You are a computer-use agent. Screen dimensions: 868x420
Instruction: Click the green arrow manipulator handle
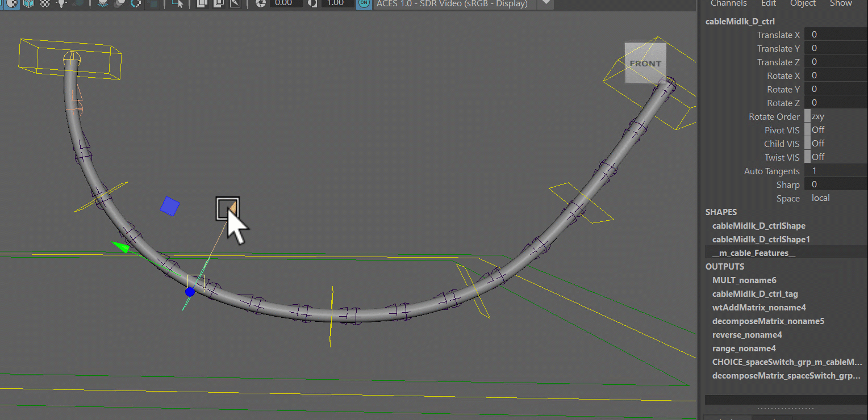pyautogui.click(x=121, y=247)
